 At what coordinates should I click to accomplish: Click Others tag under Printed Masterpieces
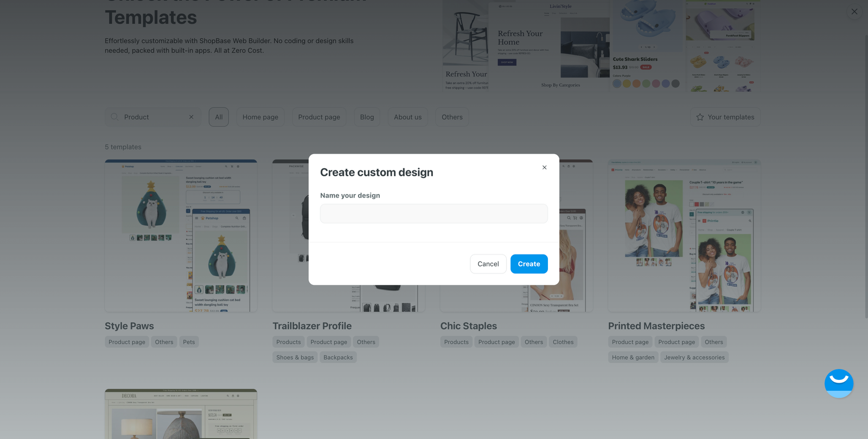click(x=714, y=342)
